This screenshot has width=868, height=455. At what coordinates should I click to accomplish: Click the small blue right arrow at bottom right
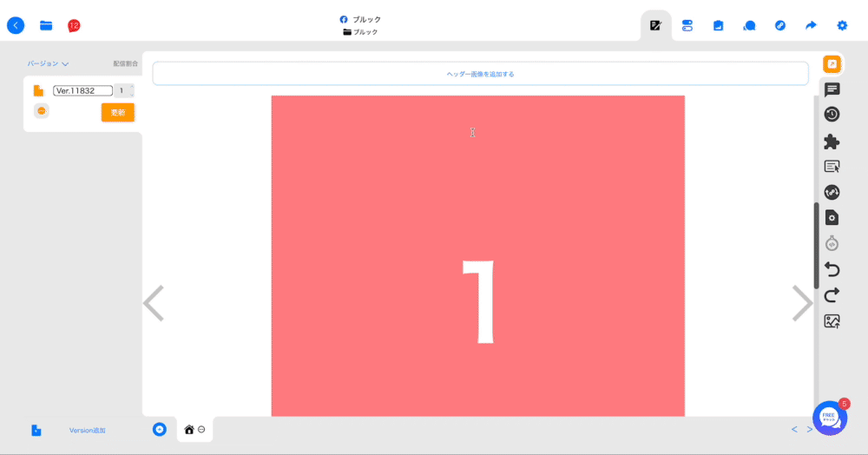pos(809,430)
